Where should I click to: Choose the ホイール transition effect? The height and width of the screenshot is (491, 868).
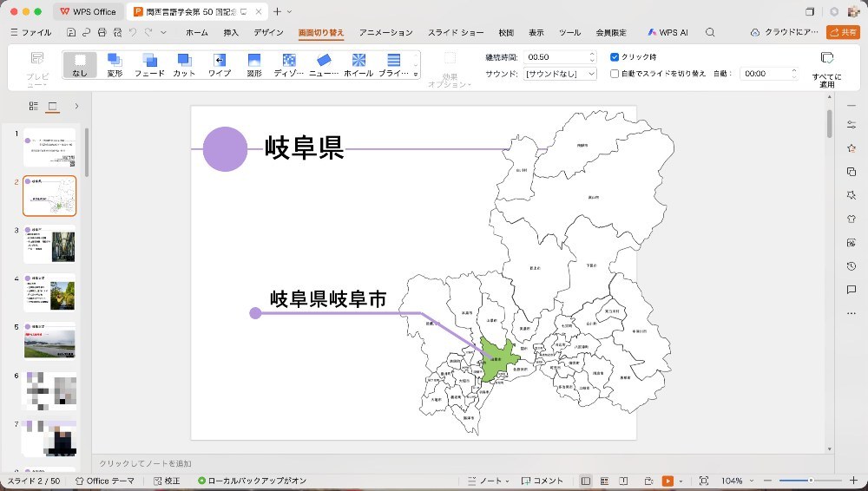(x=358, y=65)
